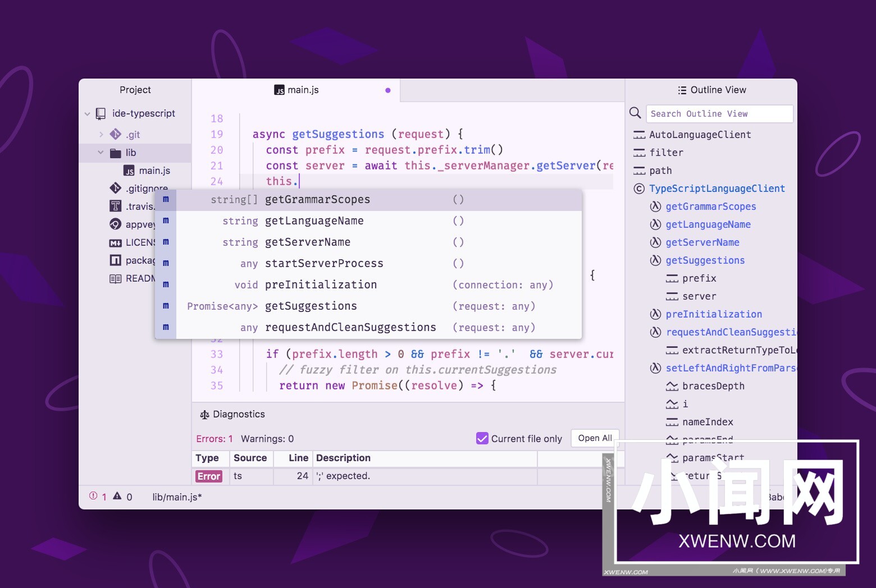Choose startServerProcess autocomplete suggestion
This screenshot has width=876, height=588.
click(368, 264)
